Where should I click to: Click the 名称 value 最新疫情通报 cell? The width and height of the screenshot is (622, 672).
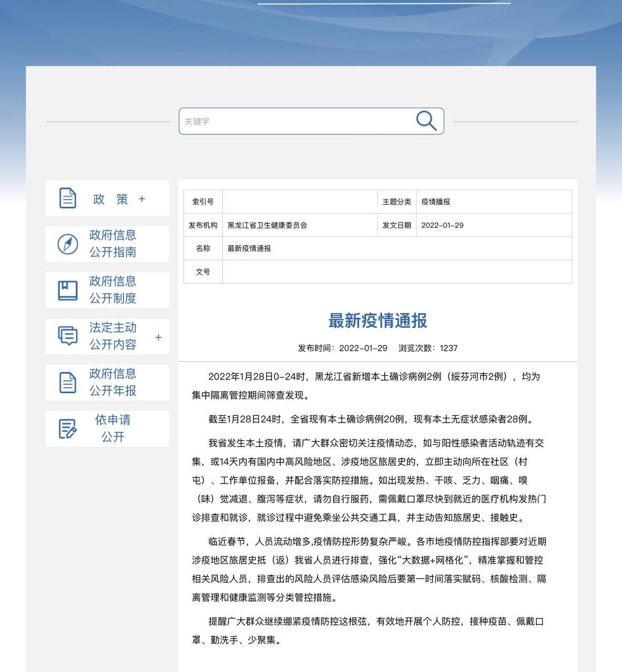point(397,248)
